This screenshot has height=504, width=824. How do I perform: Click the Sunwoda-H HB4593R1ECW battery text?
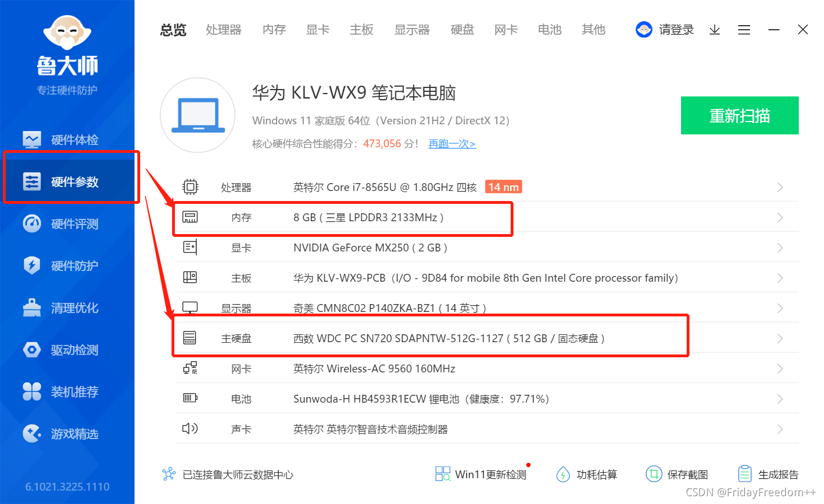[422, 399]
